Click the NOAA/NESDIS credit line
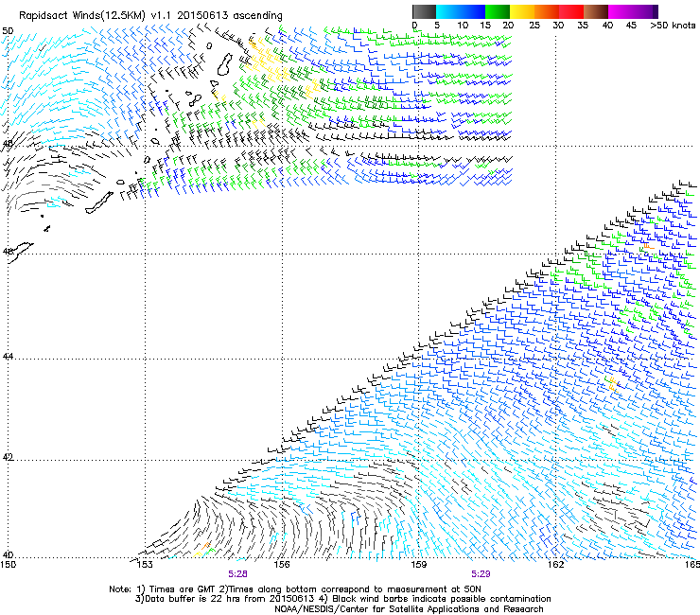Viewport: 700px width, 615px height. coord(409,609)
